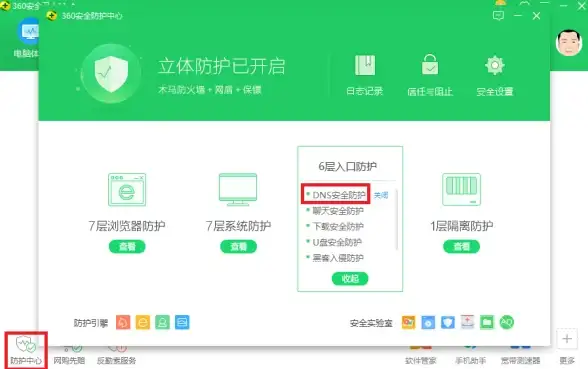Click the 7层系统防护 monitor icon
Viewport: 588px width, 369px height.
pos(238,189)
